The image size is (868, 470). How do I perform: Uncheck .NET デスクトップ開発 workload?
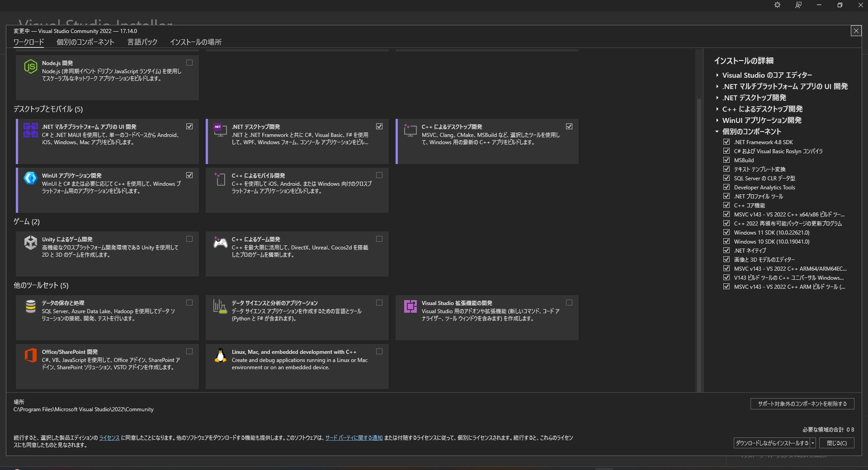tap(379, 127)
